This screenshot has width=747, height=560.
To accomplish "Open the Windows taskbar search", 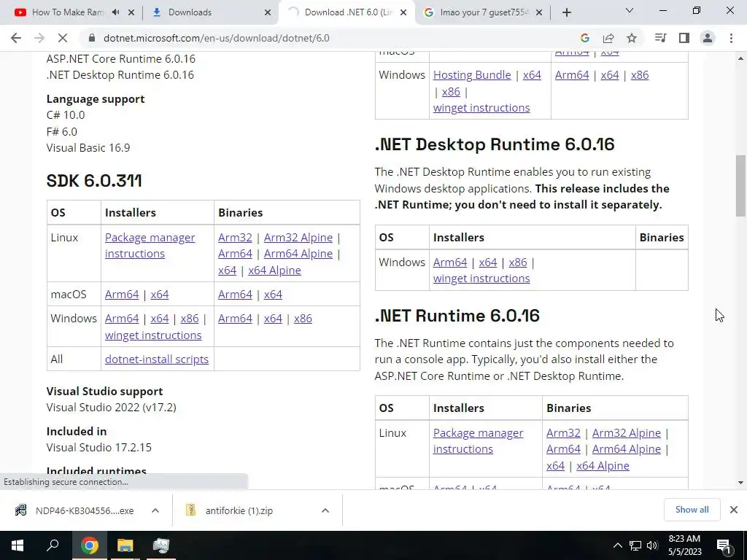I will (x=53, y=545).
